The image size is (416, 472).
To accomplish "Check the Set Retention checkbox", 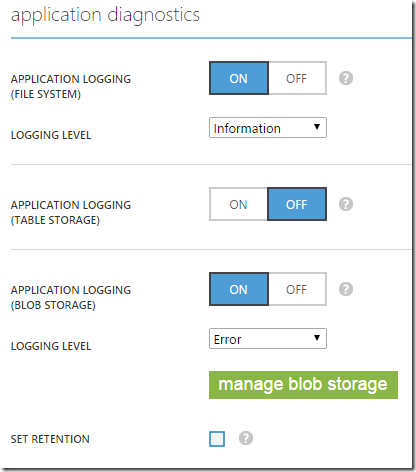I will tap(217, 439).
